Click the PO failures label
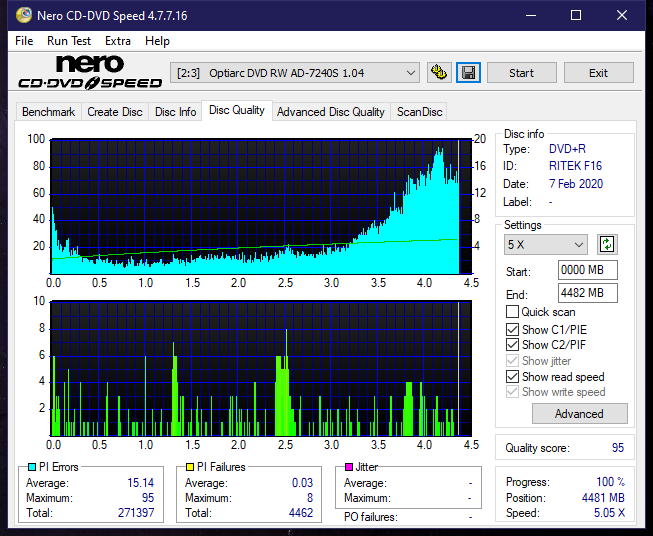 tap(371, 517)
